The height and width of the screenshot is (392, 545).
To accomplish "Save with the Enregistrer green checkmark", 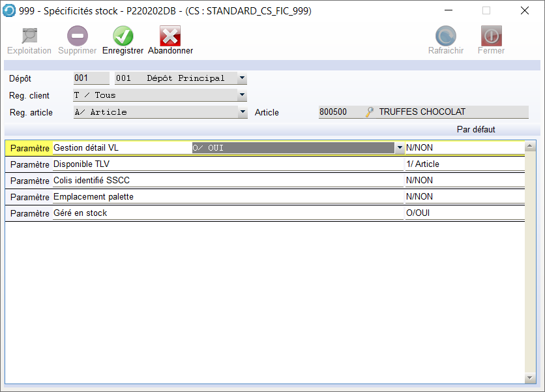I will (123, 37).
